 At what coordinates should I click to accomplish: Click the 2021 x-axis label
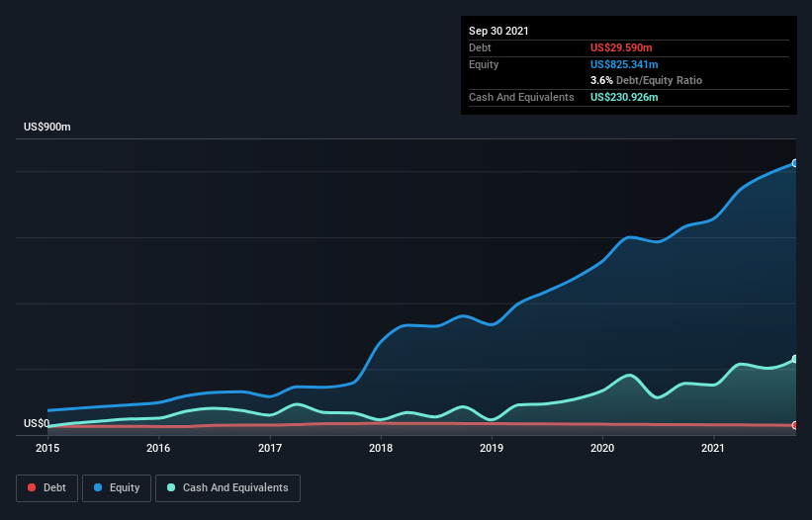tap(713, 448)
